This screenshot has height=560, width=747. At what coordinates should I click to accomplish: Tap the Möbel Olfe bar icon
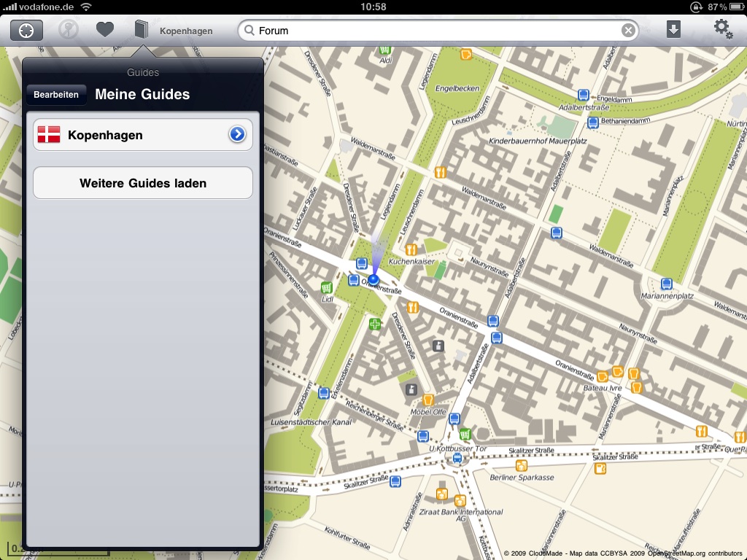click(428, 400)
